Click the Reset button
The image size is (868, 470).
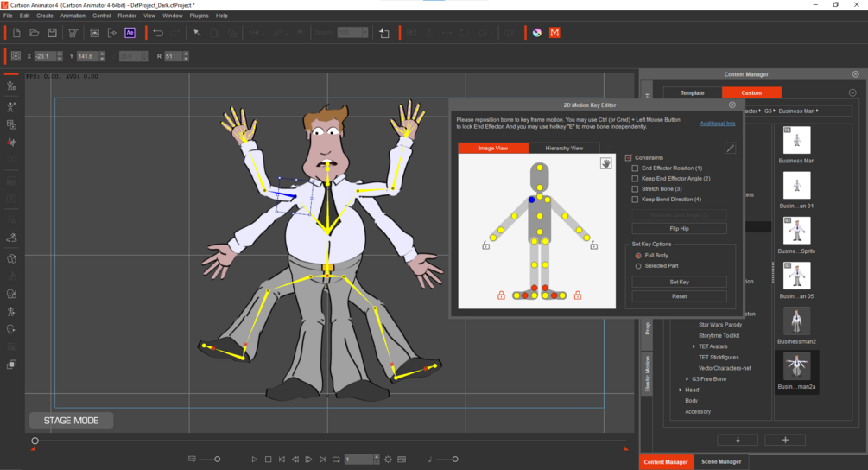tap(679, 296)
